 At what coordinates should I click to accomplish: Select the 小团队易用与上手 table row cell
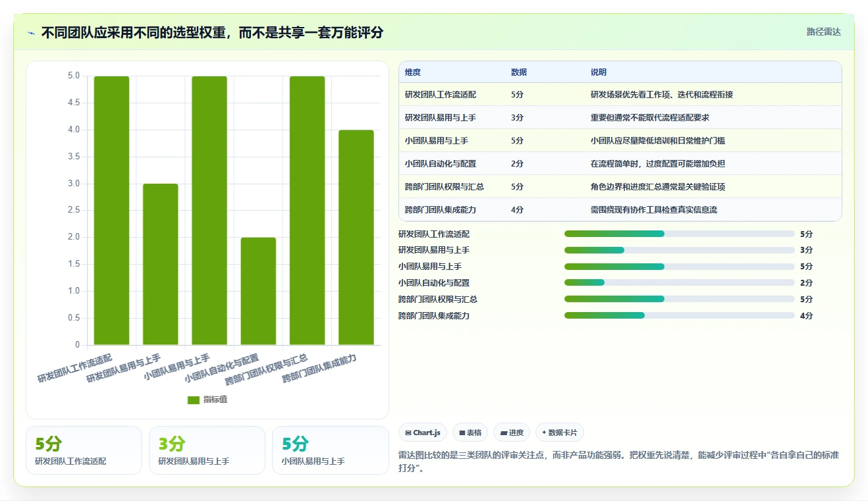click(437, 141)
